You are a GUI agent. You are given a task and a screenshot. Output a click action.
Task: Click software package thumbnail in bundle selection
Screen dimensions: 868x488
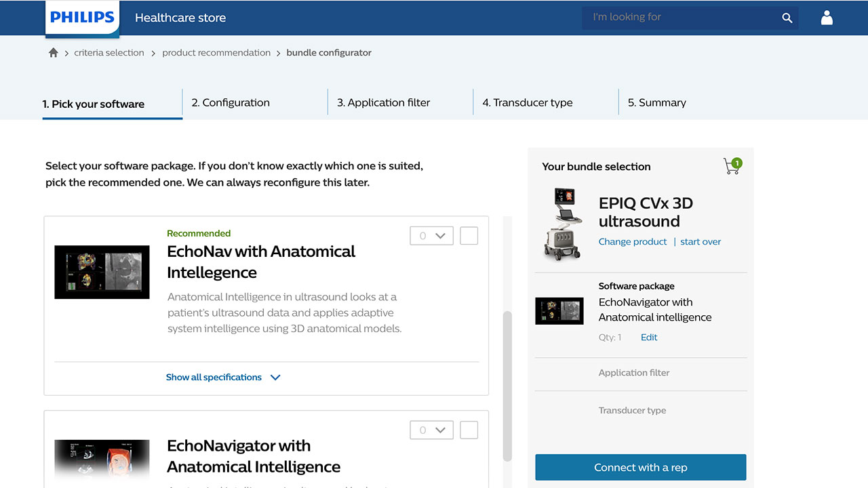[x=559, y=310]
